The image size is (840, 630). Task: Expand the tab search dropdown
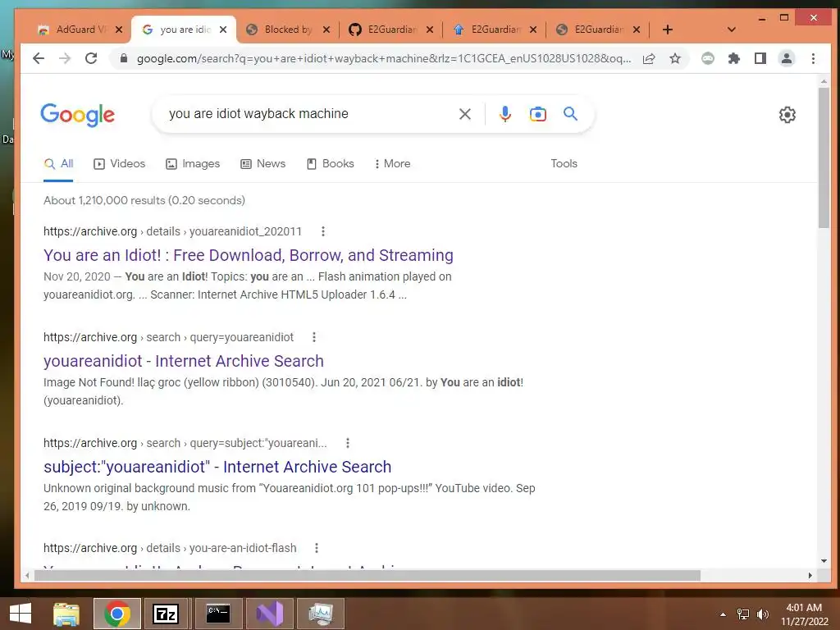coord(731,30)
